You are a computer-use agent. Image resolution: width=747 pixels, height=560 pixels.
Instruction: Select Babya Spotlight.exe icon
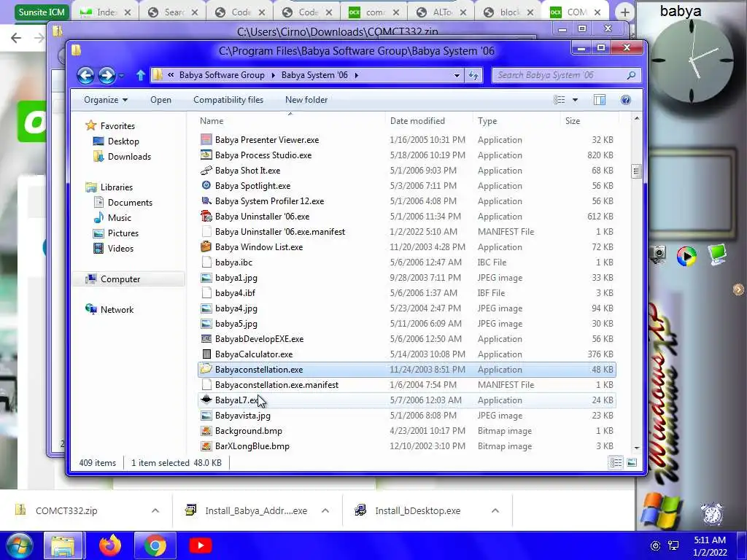[x=206, y=185]
